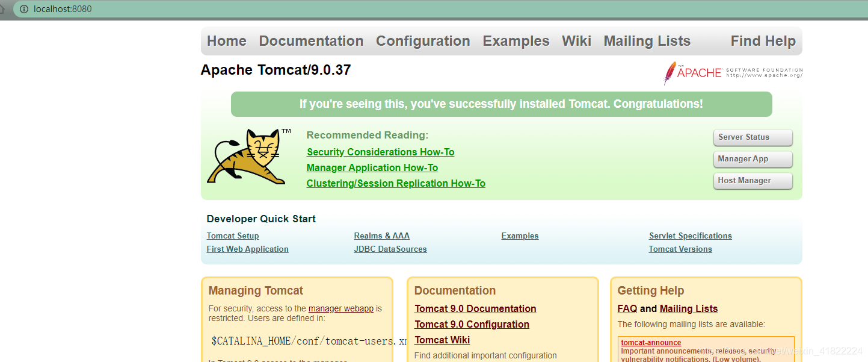Open the Tomcat Setup link
The width and height of the screenshot is (868, 362).
click(x=233, y=236)
